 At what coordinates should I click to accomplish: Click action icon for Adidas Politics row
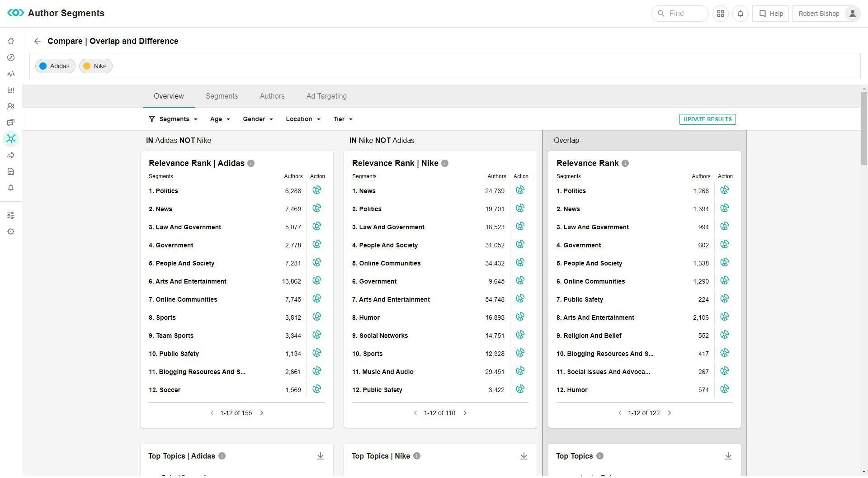[x=317, y=190]
